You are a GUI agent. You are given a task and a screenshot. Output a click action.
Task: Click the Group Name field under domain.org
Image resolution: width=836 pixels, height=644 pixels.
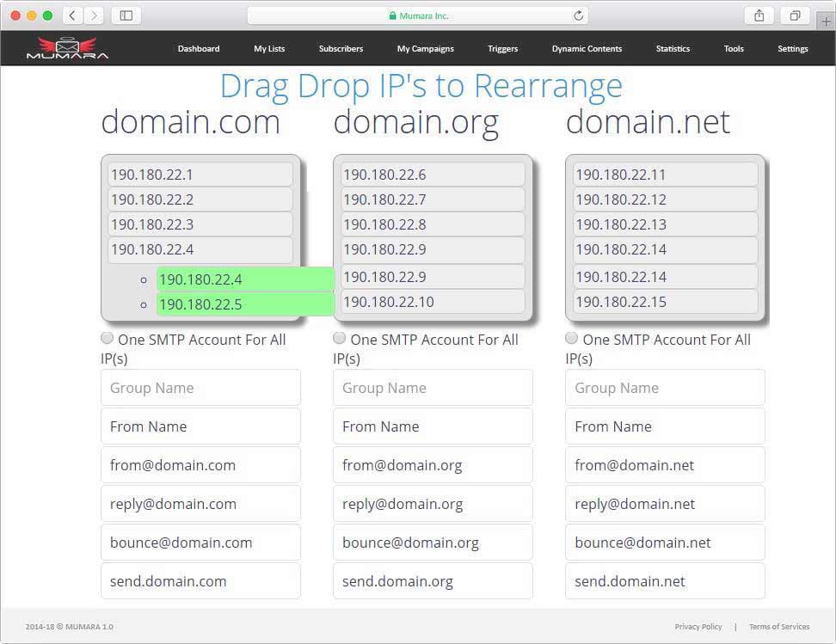click(433, 387)
